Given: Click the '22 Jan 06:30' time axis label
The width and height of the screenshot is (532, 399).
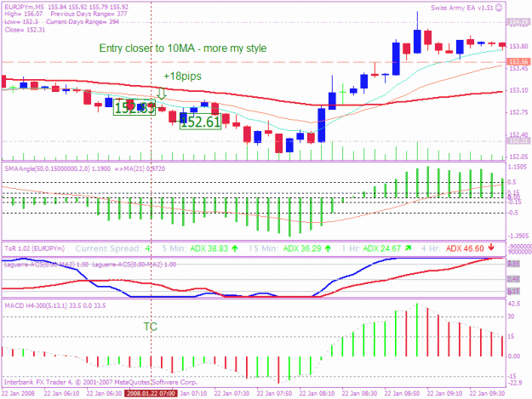Looking at the screenshot, I should coord(104,394).
